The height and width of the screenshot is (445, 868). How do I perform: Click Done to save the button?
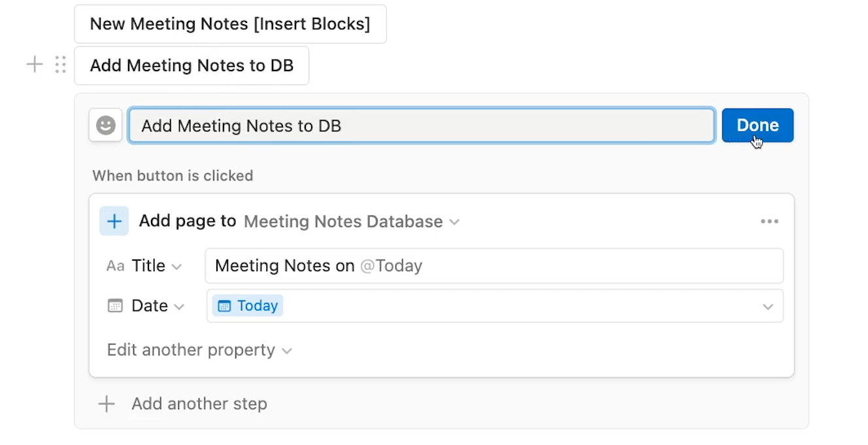(x=758, y=125)
